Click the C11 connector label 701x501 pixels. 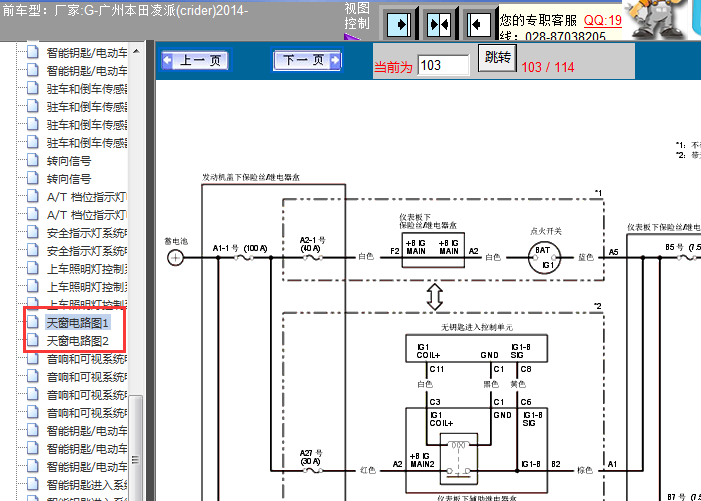[x=437, y=369]
